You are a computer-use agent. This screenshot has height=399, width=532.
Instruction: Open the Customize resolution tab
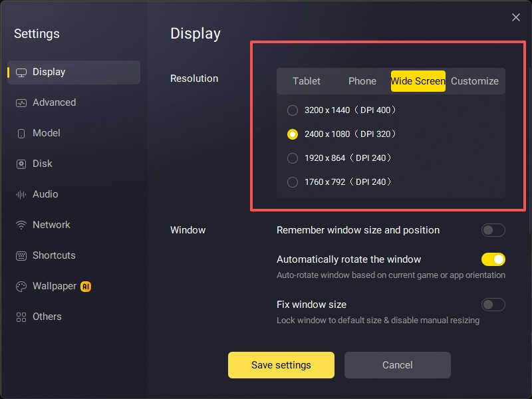click(x=475, y=81)
